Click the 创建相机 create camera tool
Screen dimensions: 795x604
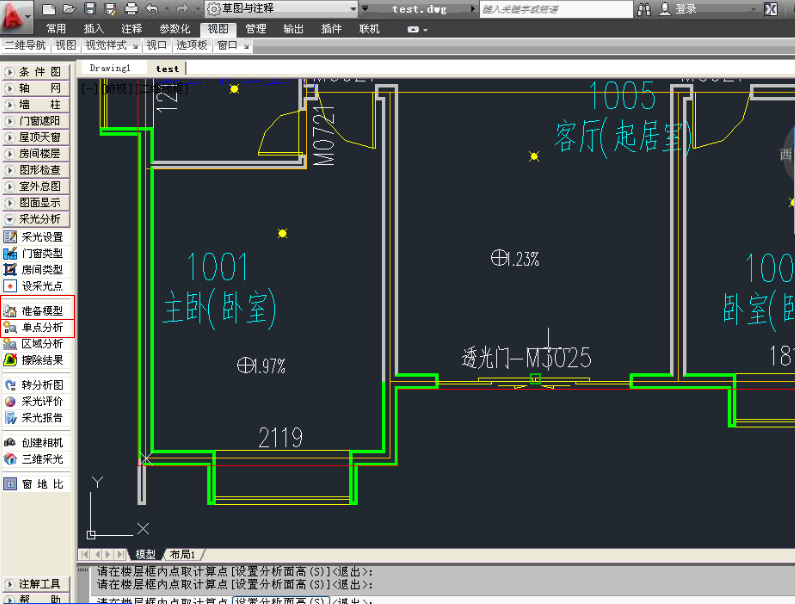pyautogui.click(x=41, y=442)
